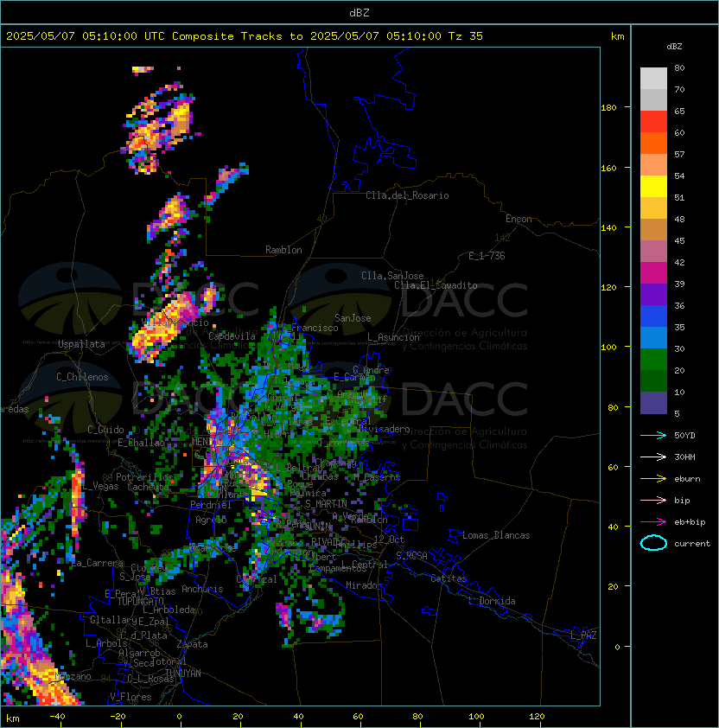Click the Mirador place label

click(x=364, y=585)
